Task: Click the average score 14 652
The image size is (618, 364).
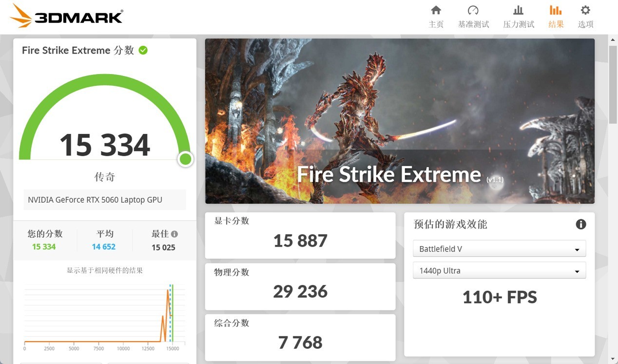Action: click(104, 247)
